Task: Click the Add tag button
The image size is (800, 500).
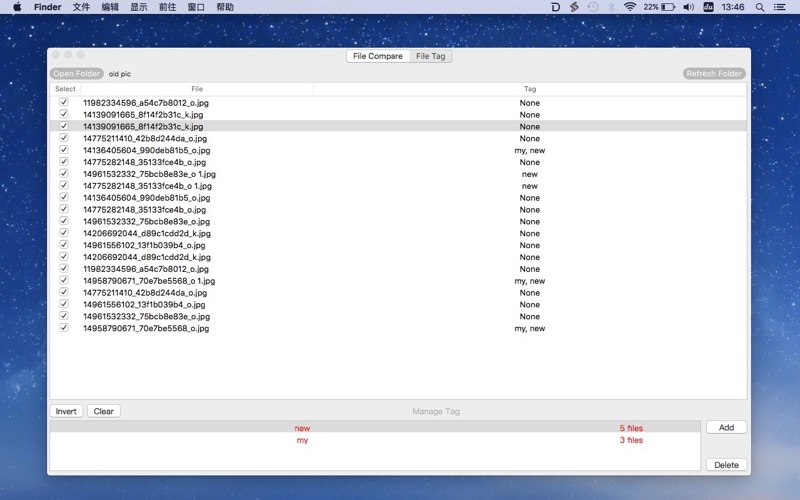Action: [x=726, y=428]
